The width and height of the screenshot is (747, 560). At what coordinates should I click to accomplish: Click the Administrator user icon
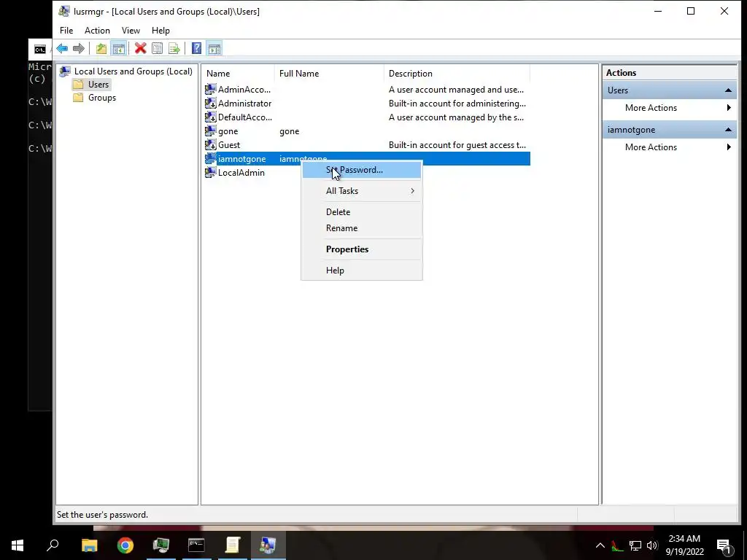210,104
